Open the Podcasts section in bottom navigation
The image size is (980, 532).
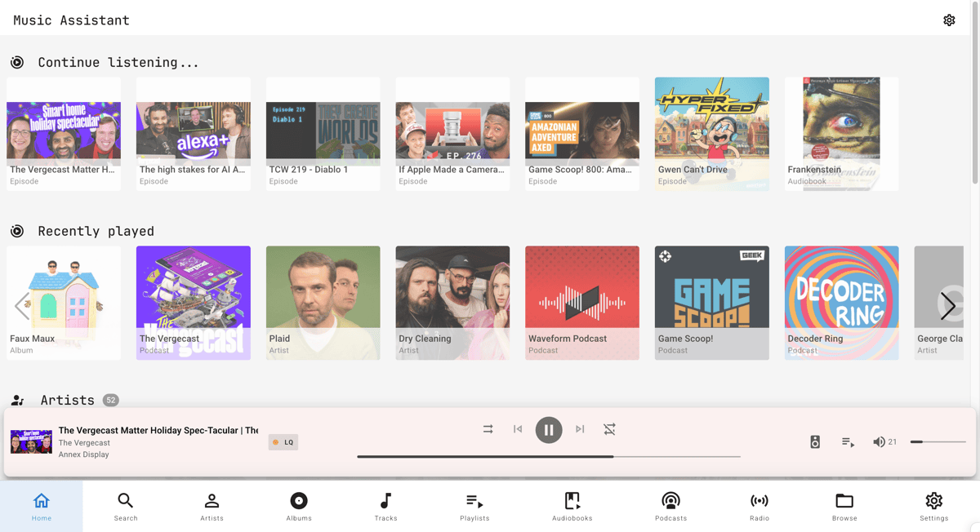[670, 506]
